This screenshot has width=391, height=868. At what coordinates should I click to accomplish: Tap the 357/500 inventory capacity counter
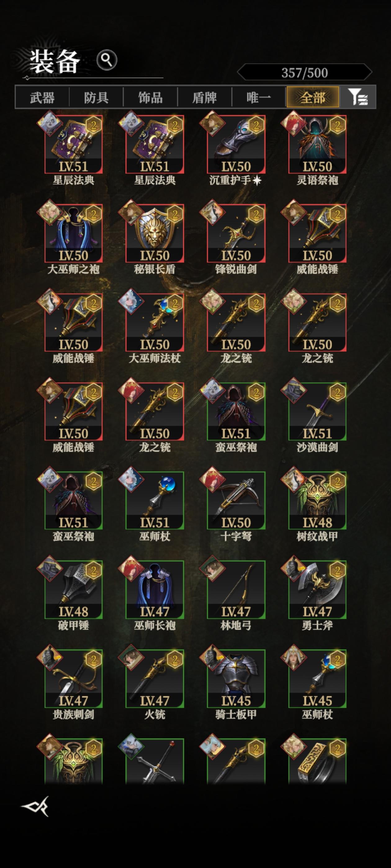pos(305,72)
